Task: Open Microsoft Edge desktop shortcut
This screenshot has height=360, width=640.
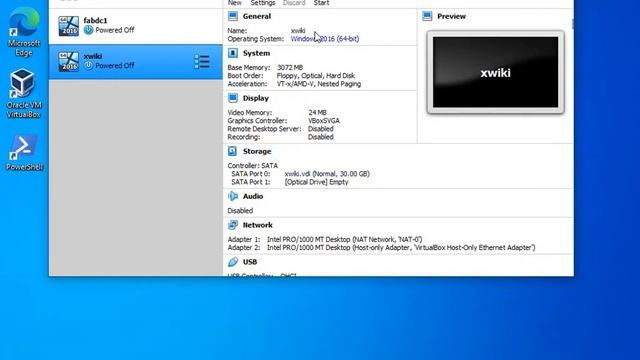Action: point(24,32)
